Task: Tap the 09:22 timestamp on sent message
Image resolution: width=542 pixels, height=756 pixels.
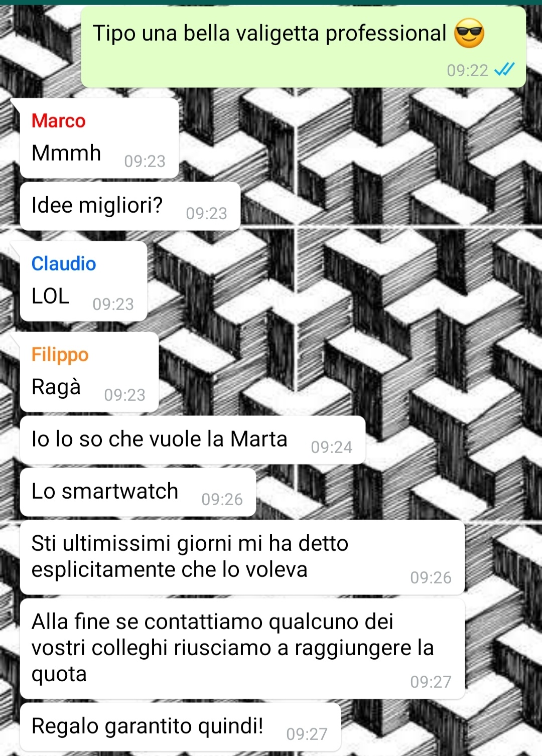Action: [467, 70]
